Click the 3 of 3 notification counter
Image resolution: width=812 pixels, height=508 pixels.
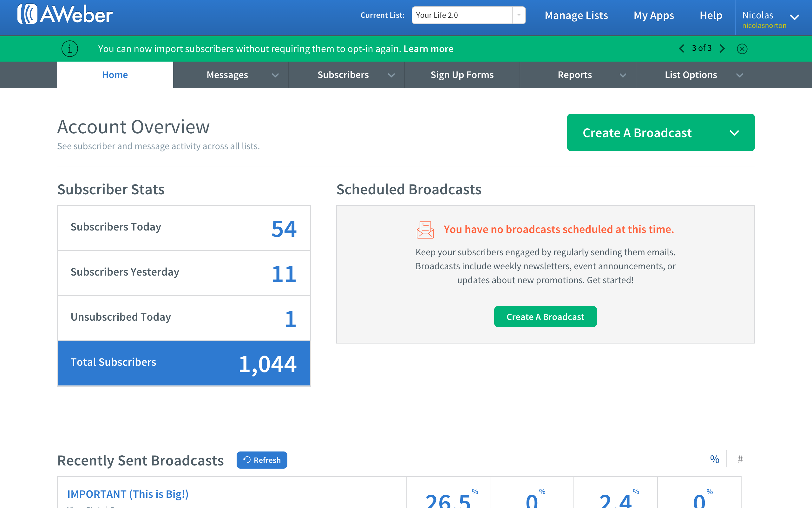(x=702, y=48)
